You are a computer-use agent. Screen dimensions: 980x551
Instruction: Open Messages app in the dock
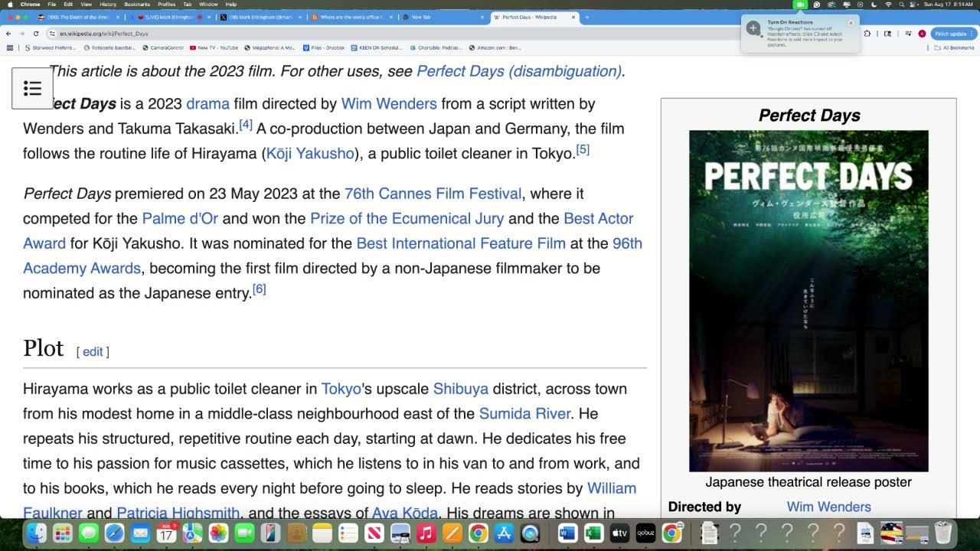coord(88,533)
